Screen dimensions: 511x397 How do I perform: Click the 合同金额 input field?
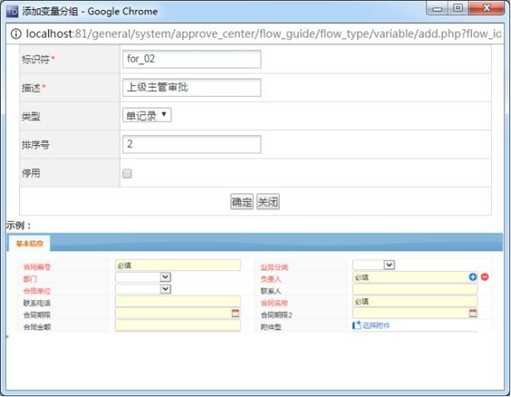178,325
